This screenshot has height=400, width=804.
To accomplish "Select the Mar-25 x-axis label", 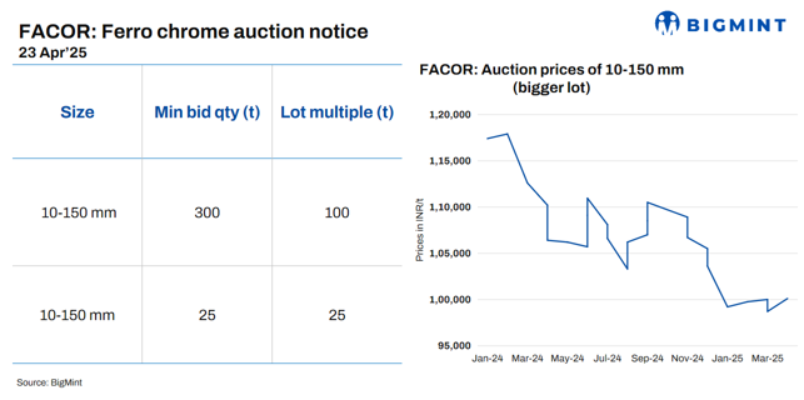I will coord(769,359).
